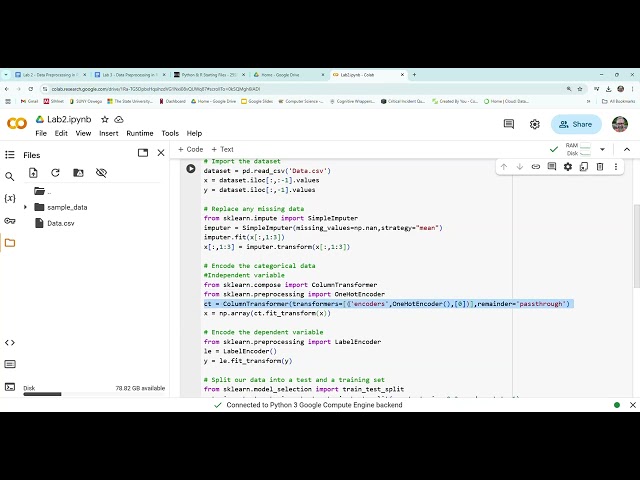This screenshot has width=640, height=480.
Task: Open the command palette icon
Action: pyautogui.click(x=10, y=364)
